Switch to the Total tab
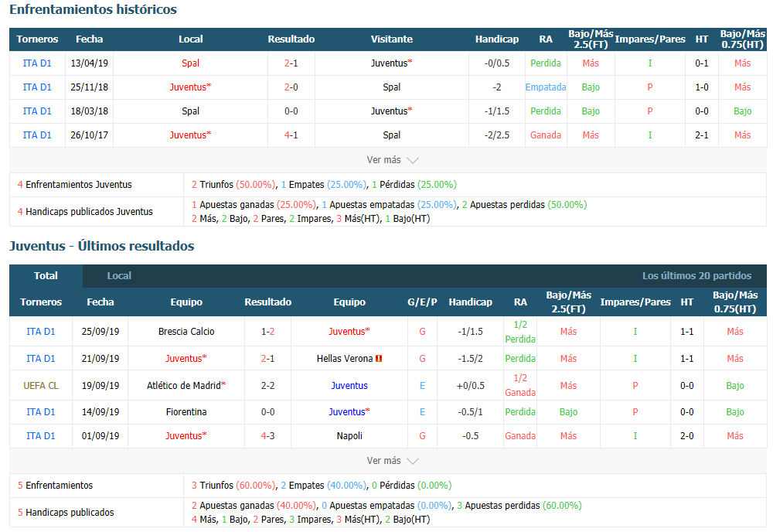The image size is (773, 532). tap(46, 275)
